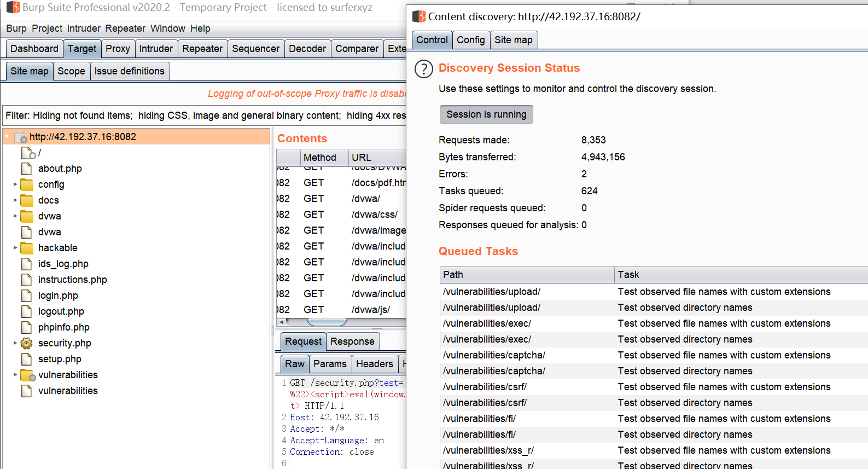Open the Sequencer tab
Screen dimensions: 868x469
click(255, 49)
